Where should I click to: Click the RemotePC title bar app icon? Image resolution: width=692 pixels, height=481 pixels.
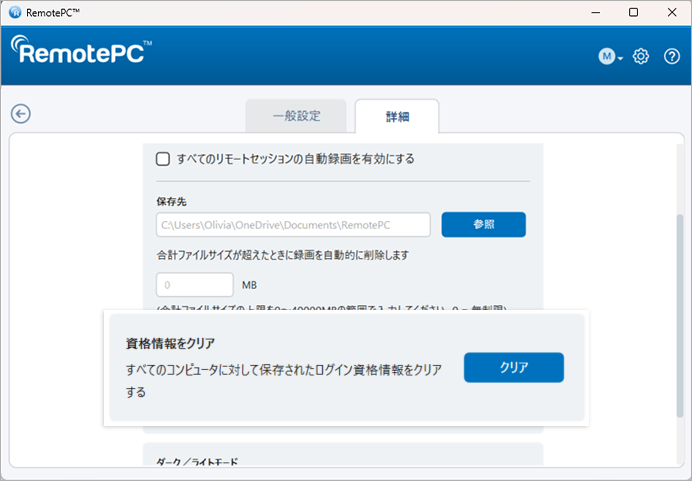(15, 12)
